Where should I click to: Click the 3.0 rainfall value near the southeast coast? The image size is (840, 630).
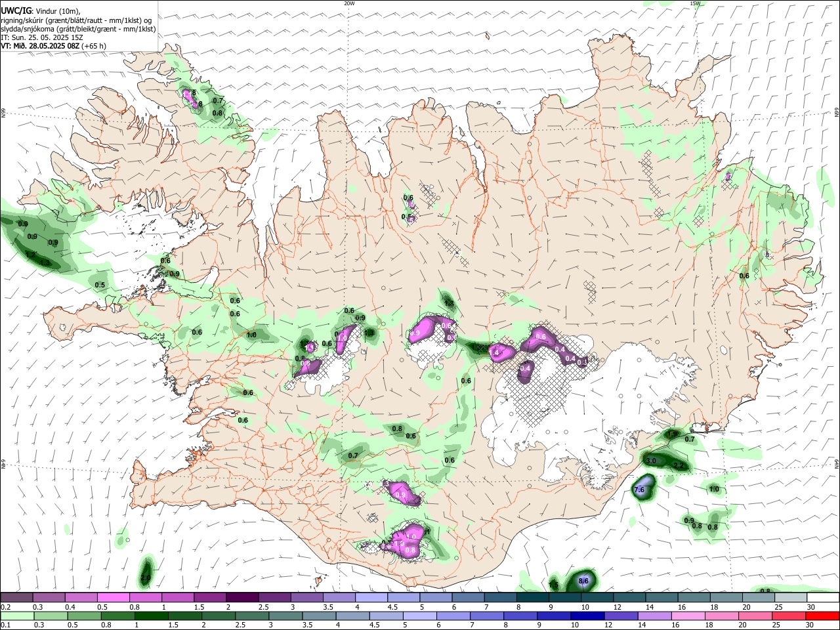click(x=651, y=461)
